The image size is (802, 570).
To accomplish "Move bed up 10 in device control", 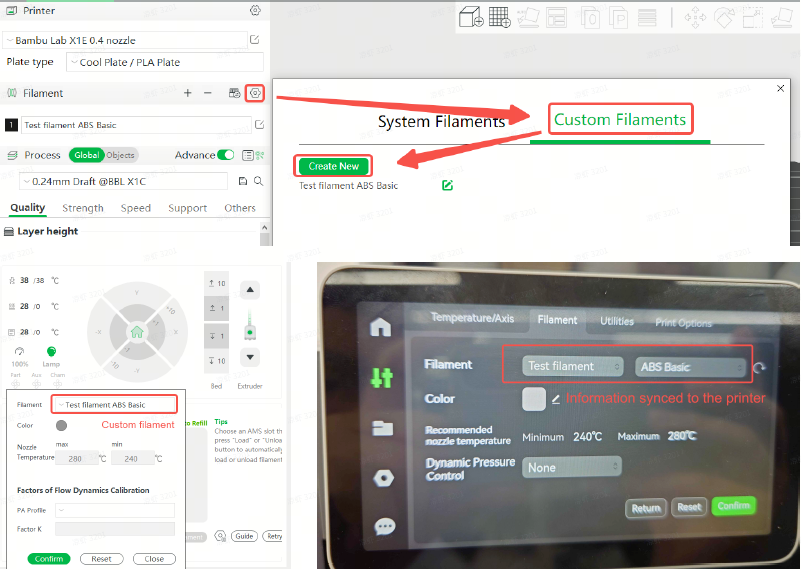I will coord(217,283).
